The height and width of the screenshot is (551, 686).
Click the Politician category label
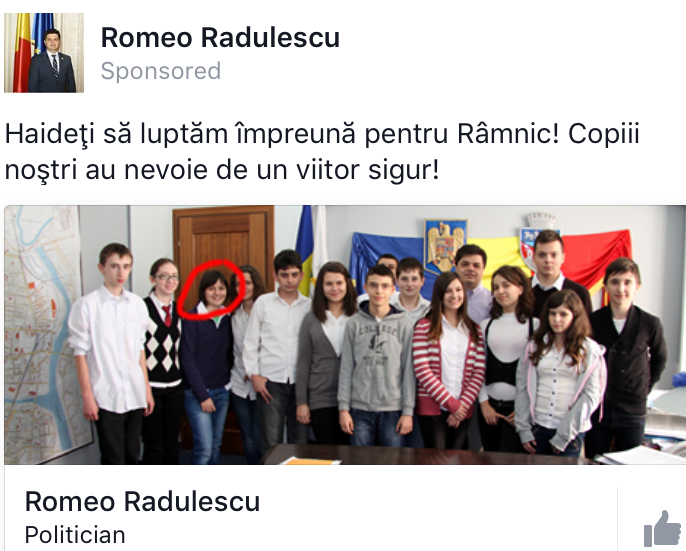tap(75, 535)
